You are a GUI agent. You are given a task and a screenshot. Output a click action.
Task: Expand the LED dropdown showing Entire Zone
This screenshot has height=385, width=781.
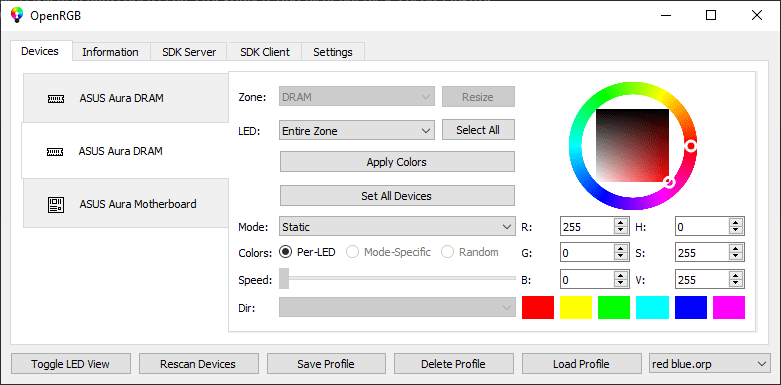click(357, 131)
